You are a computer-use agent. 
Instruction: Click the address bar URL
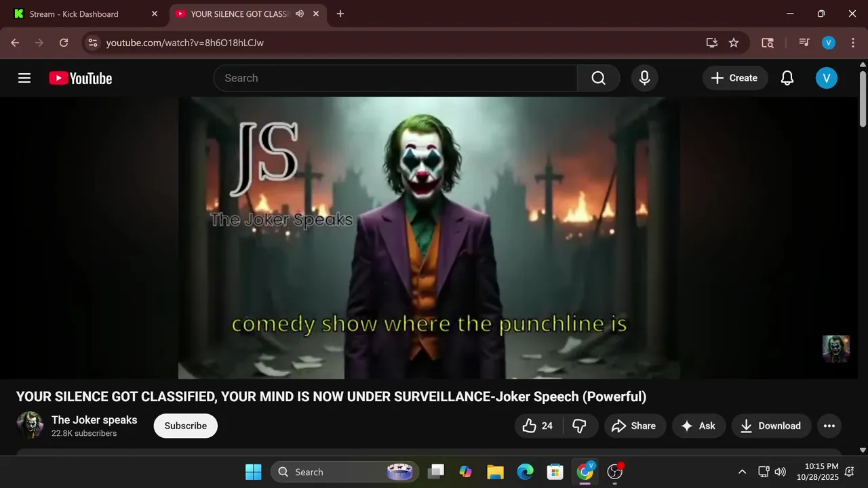coord(185,43)
